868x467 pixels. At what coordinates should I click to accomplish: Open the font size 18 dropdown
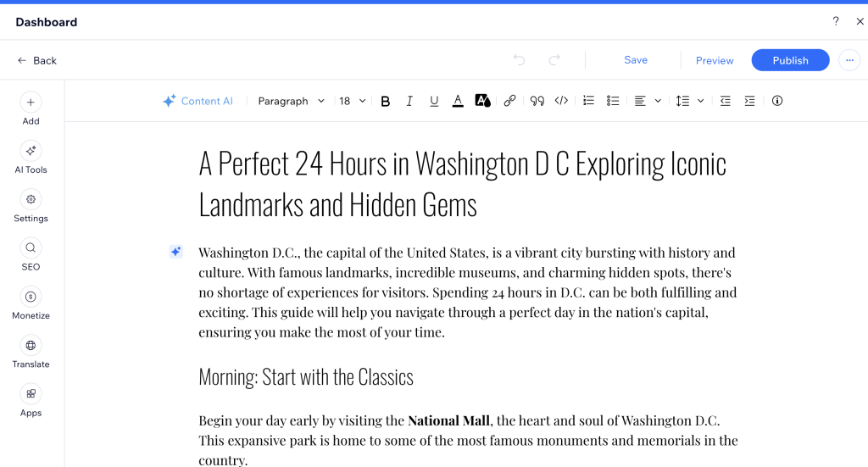353,101
